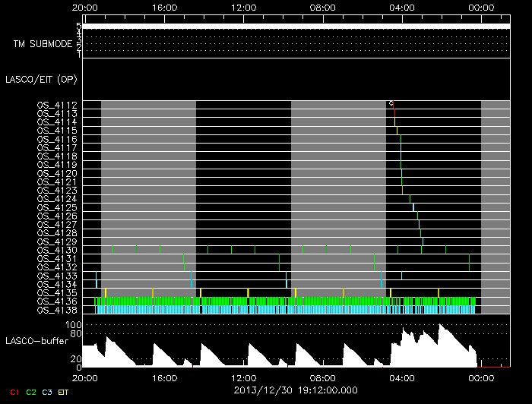Select the 16:00 tick on top axis
532x404 pixels.
pos(164,7)
